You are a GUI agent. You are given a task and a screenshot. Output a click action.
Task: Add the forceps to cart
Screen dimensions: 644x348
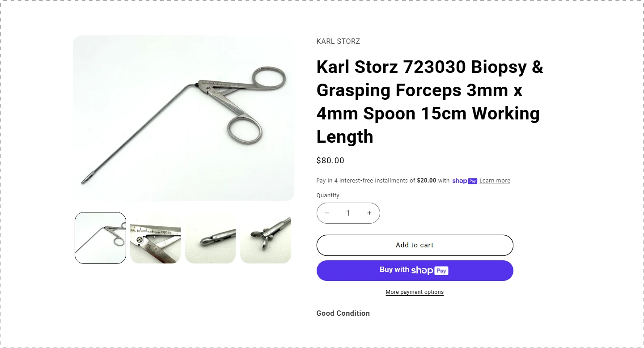click(x=415, y=245)
